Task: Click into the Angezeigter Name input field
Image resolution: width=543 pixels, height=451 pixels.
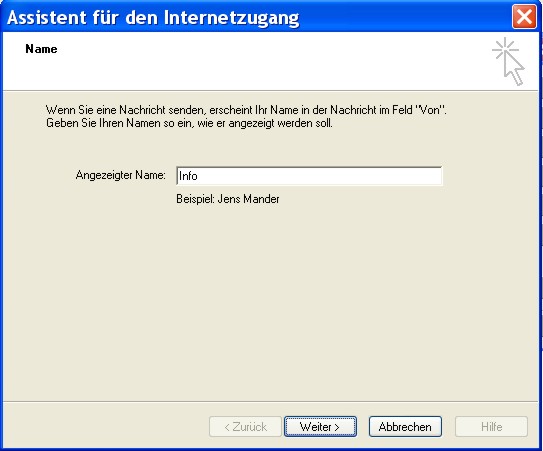Action: point(309,176)
